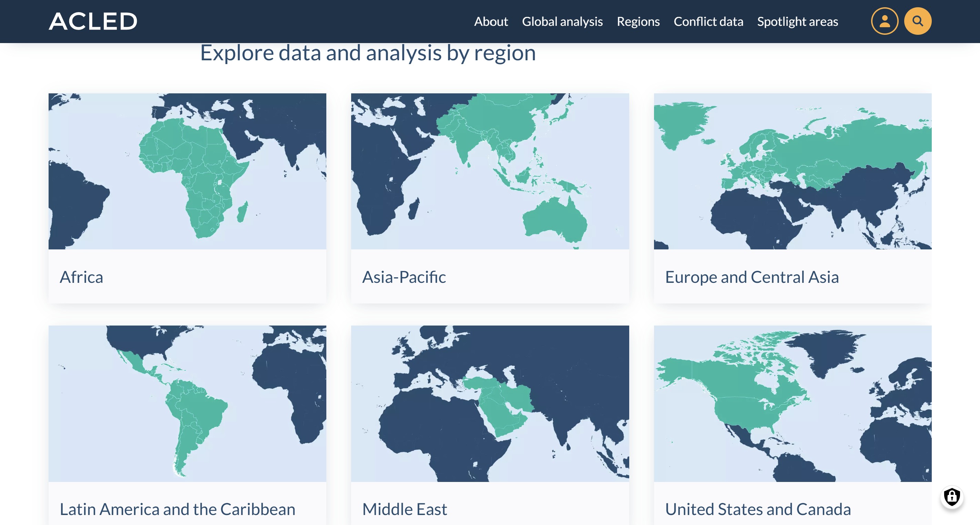Open the Africa region link
This screenshot has width=980, height=525.
point(81,277)
